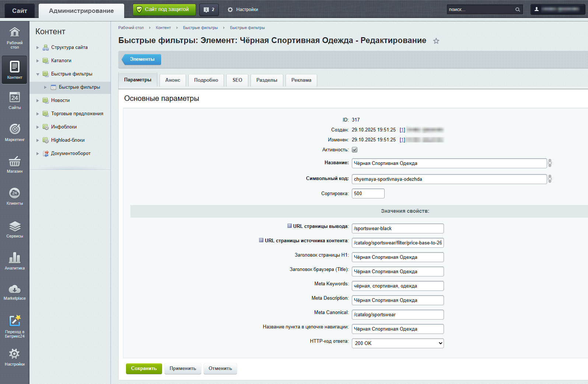Open the HTTP-код ответа dropdown
Viewport: 588px width, 384px height.
pyautogui.click(x=398, y=343)
